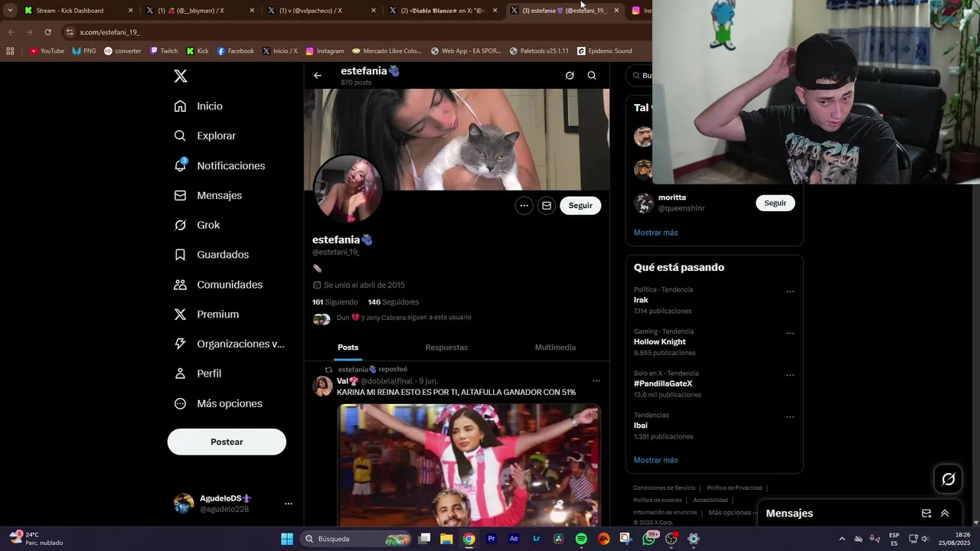Screen dimensions: 980x551
Task: Click 146 Seguidores link
Action: click(x=394, y=302)
